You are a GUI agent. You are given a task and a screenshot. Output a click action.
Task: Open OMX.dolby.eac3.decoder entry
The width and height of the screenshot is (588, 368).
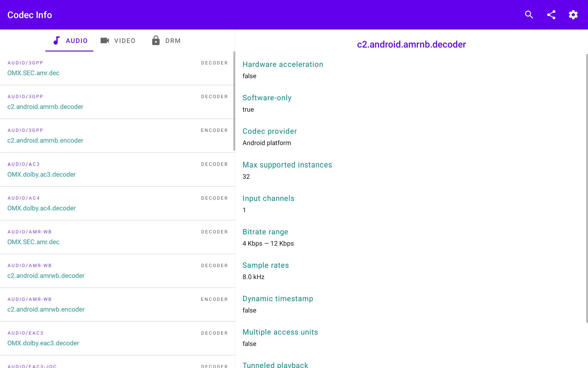tap(117, 338)
